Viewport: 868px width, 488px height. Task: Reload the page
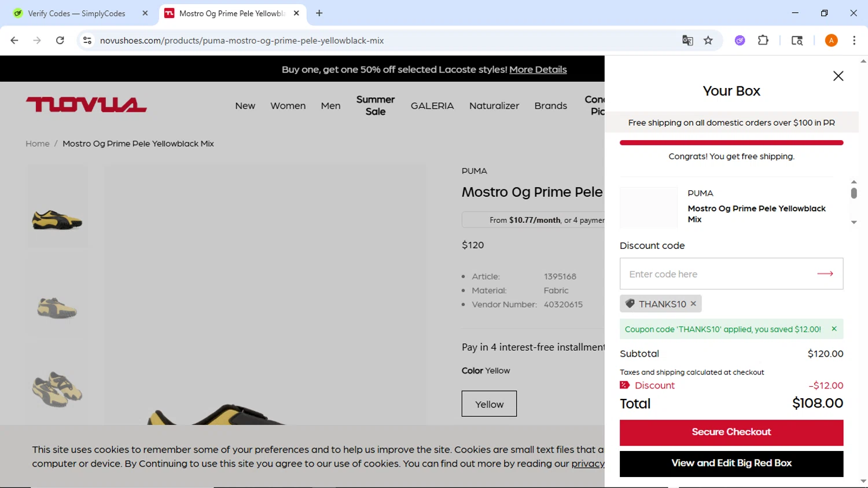60,41
